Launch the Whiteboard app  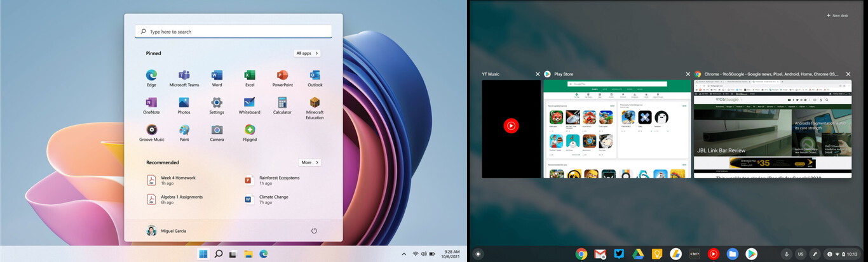coord(250,105)
